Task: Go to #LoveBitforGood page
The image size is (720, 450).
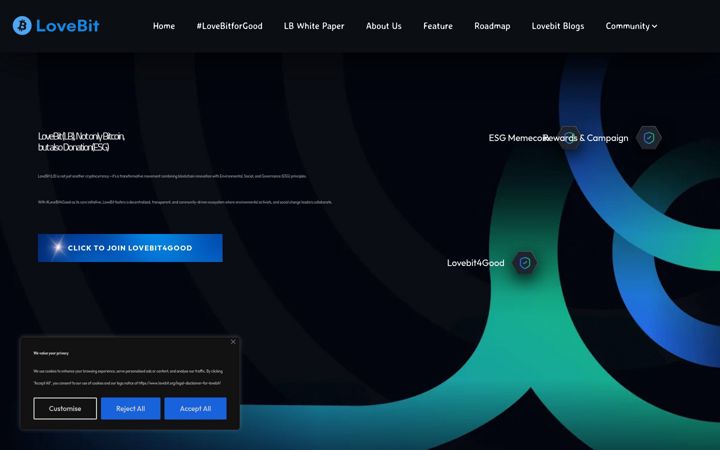Action: [230, 26]
